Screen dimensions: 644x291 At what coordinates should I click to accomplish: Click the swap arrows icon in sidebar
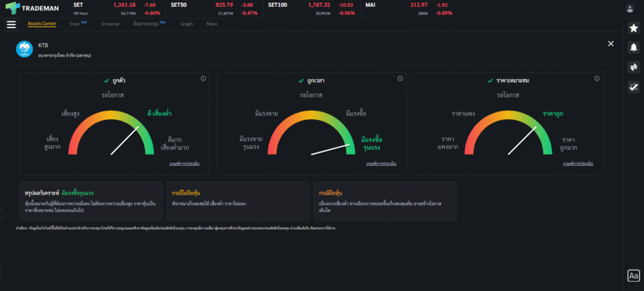tap(633, 67)
